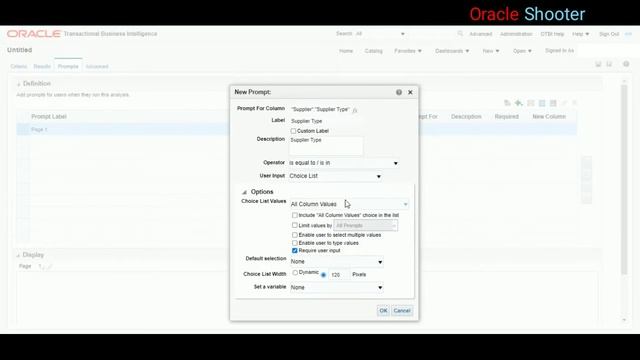
Task: Switch to the Results tab
Action: point(42,67)
